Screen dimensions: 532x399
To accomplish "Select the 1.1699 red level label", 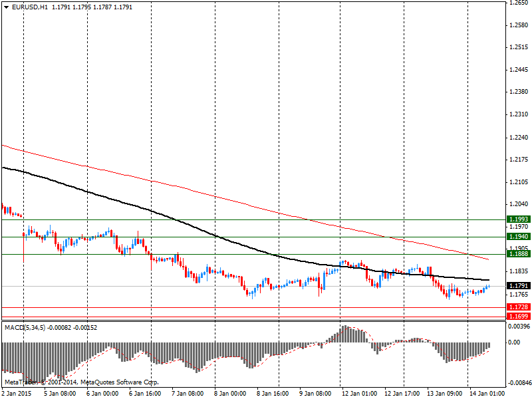I will (x=519, y=317).
